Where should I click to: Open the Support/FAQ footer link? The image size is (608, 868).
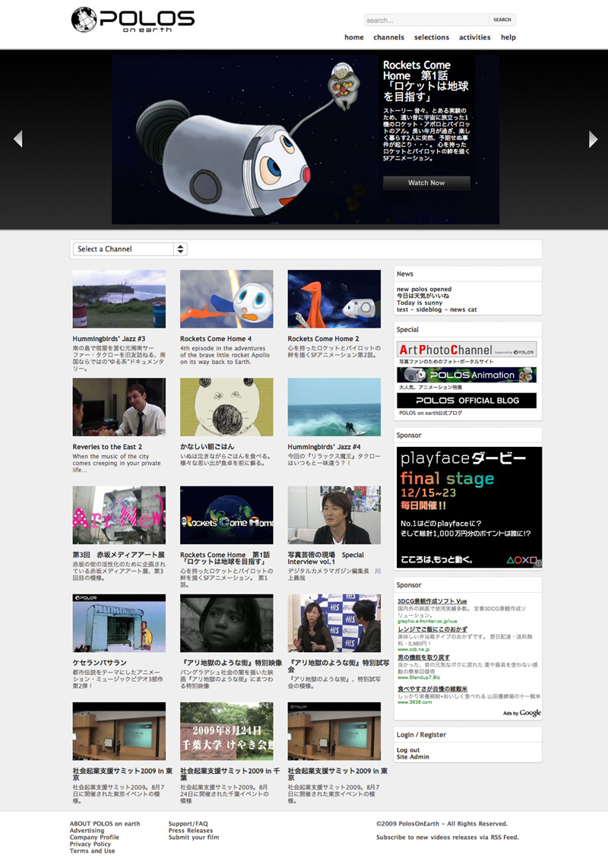(188, 824)
